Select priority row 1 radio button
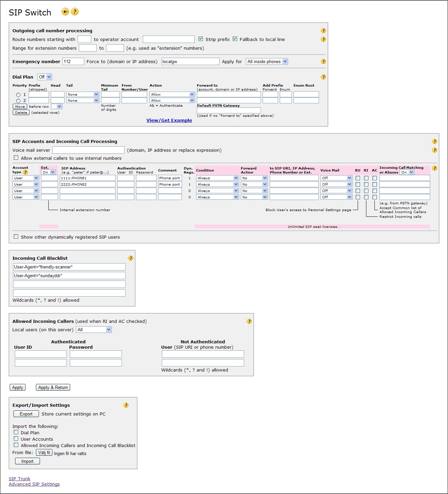Viewport: 448px width, 494px height. tap(18, 95)
